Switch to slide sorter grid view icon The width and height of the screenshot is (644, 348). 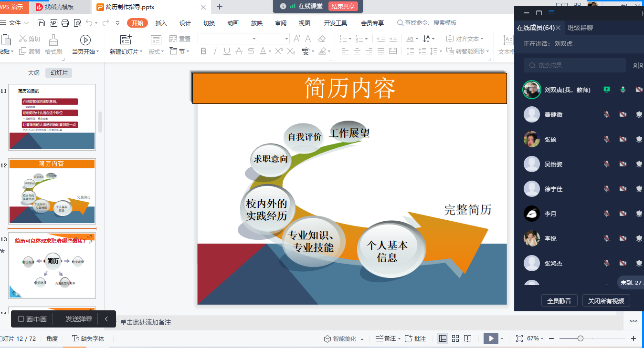coord(455,338)
